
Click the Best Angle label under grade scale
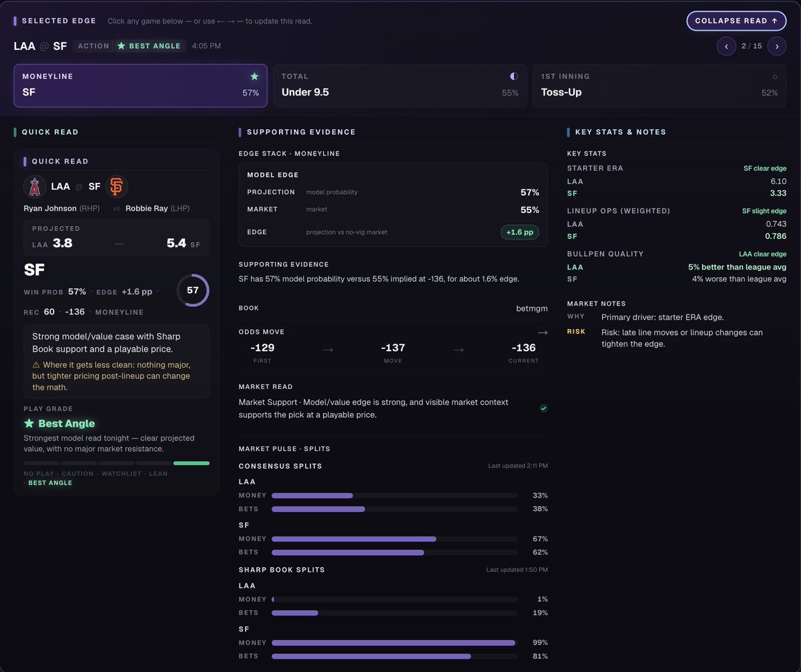(51, 482)
